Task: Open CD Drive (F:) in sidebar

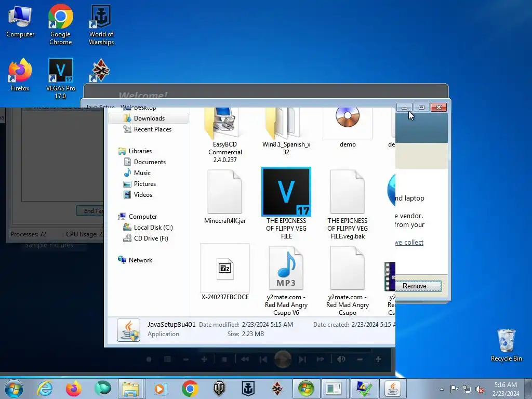Action: pyautogui.click(x=151, y=238)
